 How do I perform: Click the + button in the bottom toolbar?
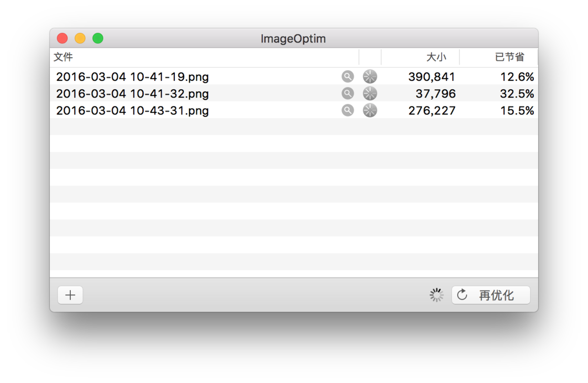coord(70,295)
